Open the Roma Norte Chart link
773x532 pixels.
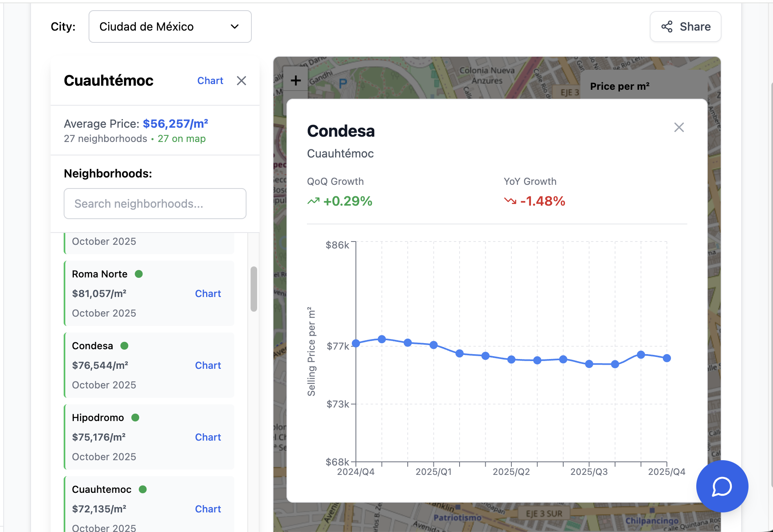pos(208,294)
